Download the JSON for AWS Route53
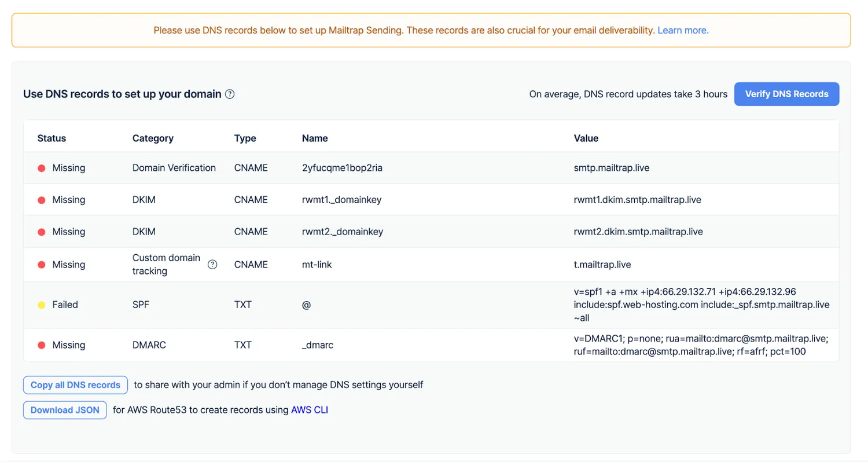Screen dimensions: 868x469 pos(65,410)
